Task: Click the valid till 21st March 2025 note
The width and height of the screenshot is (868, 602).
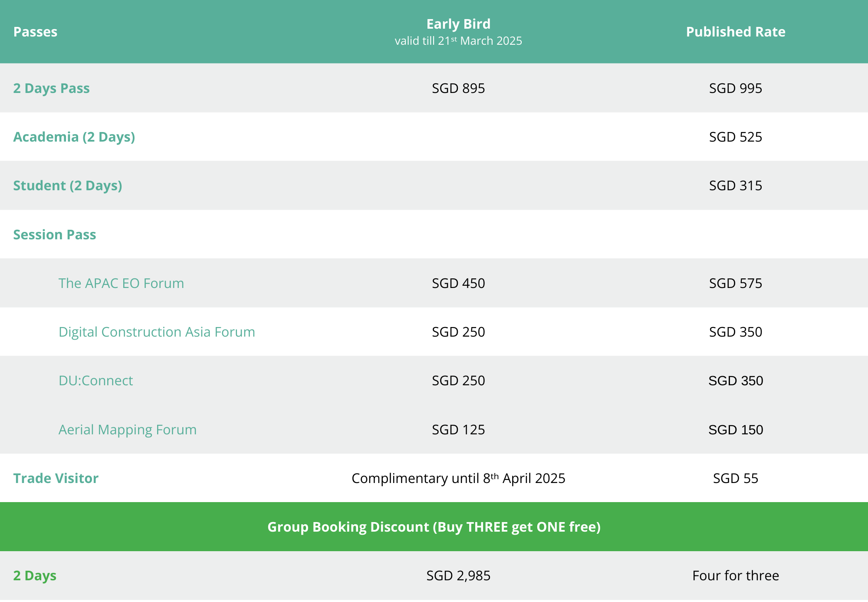Action: click(x=458, y=41)
